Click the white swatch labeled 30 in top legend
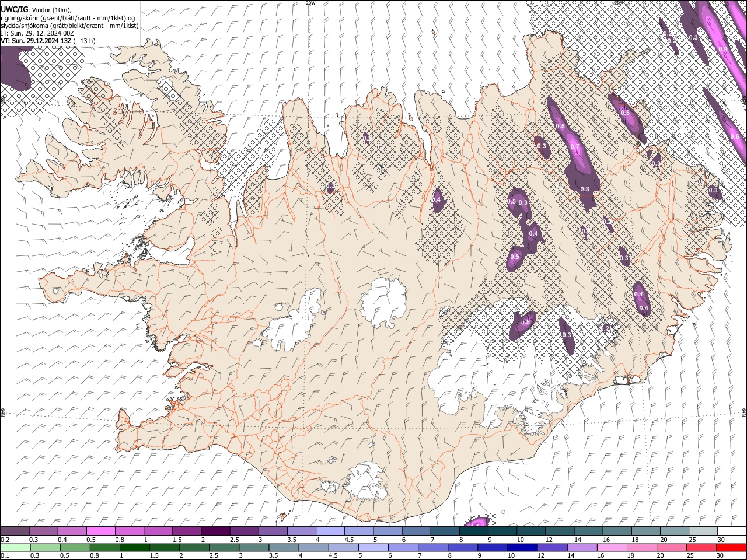Screen dimensions: 747x560 click(x=731, y=531)
